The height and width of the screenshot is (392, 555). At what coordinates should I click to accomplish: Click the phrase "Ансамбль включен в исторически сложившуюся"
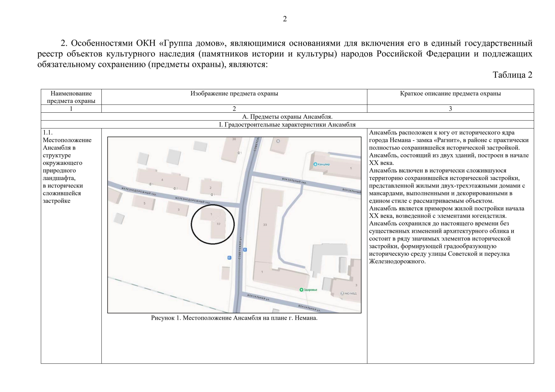[438, 171]
